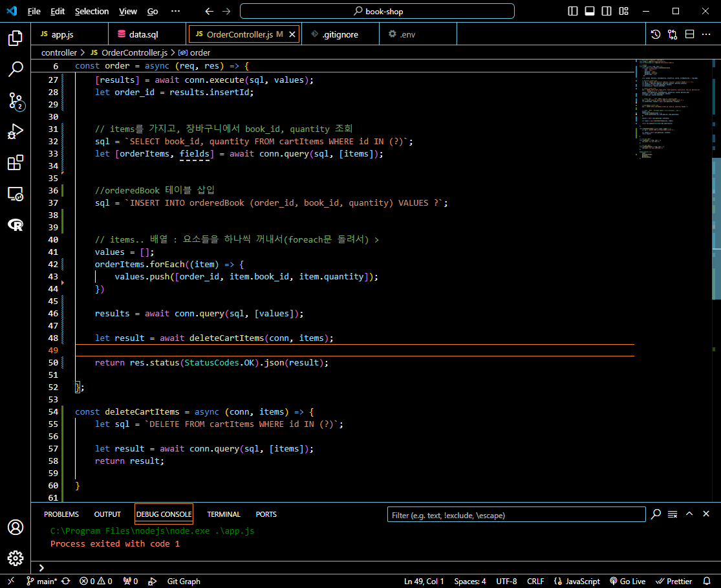The width and height of the screenshot is (721, 588).
Task: Open the R extension view
Action: 15,225
